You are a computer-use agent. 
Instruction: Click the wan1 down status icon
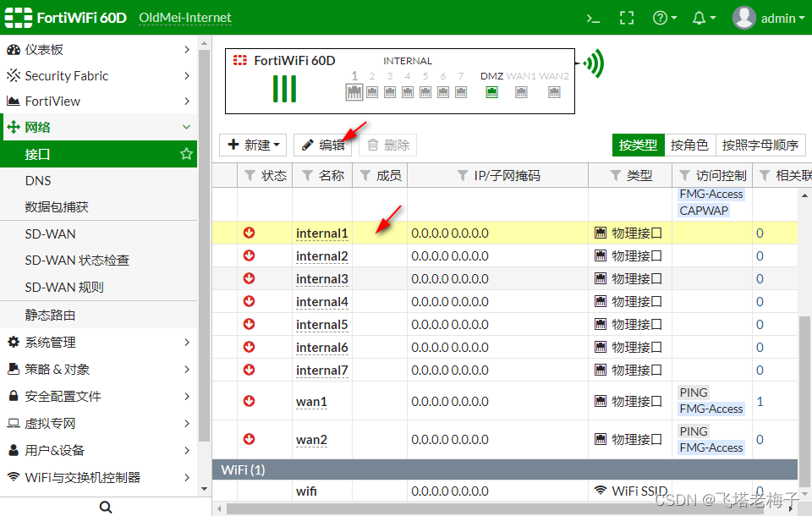tap(249, 401)
